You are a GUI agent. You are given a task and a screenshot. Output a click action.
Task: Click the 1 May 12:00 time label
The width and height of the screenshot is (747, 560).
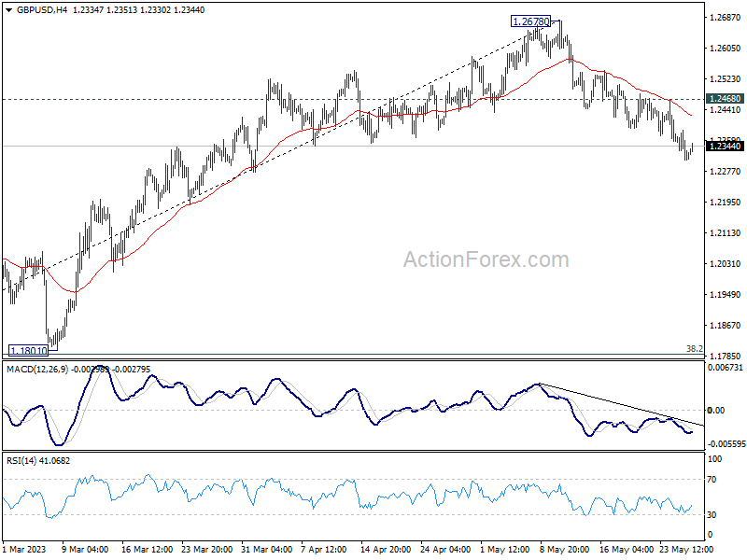pos(504,550)
